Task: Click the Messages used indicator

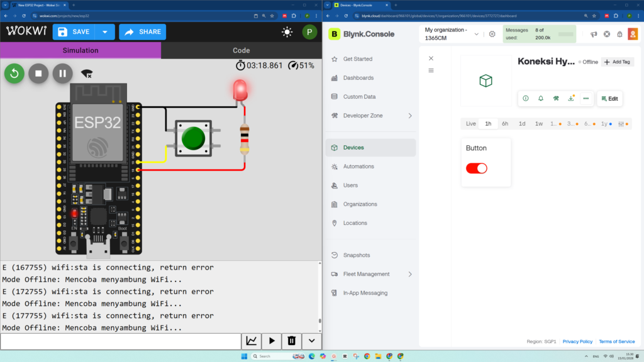Action: (539, 34)
